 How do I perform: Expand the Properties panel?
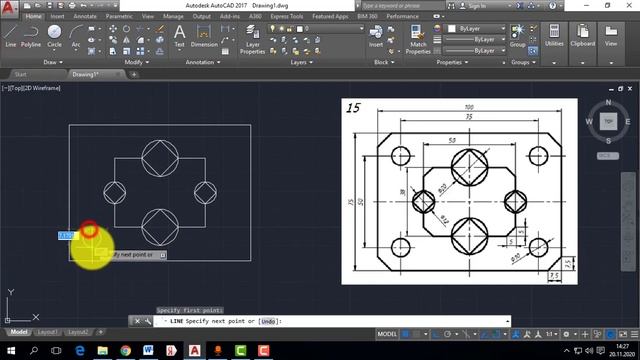tap(452, 62)
